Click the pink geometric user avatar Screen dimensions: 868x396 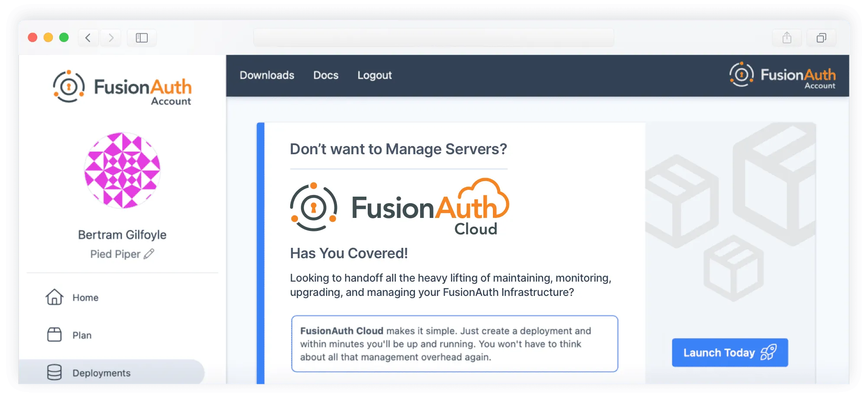122,170
